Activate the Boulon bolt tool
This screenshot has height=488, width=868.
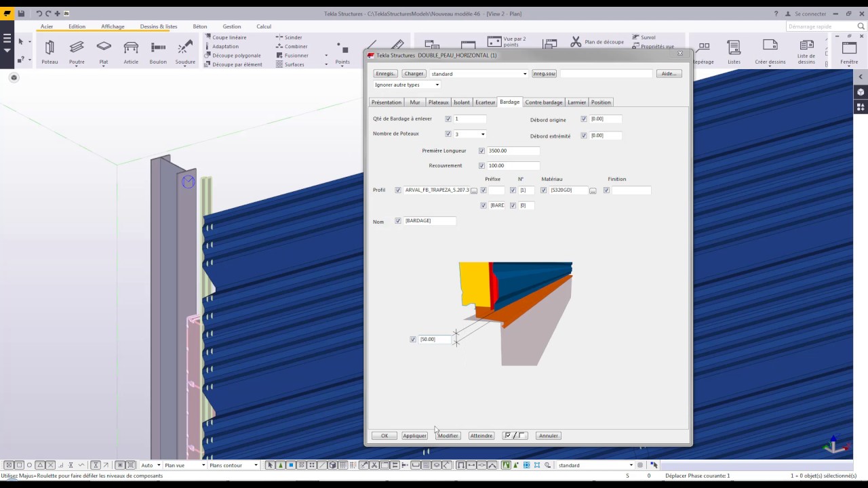[158, 52]
